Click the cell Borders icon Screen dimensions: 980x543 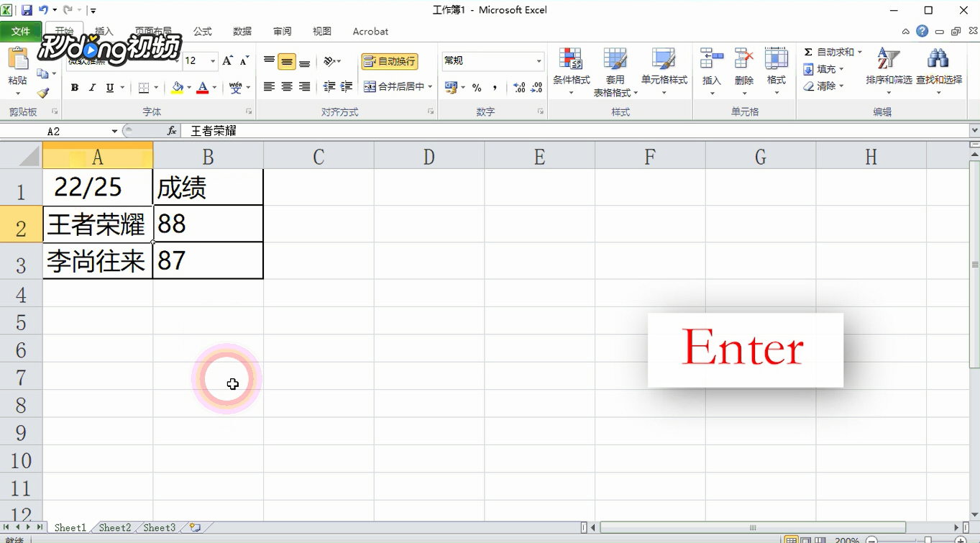144,88
